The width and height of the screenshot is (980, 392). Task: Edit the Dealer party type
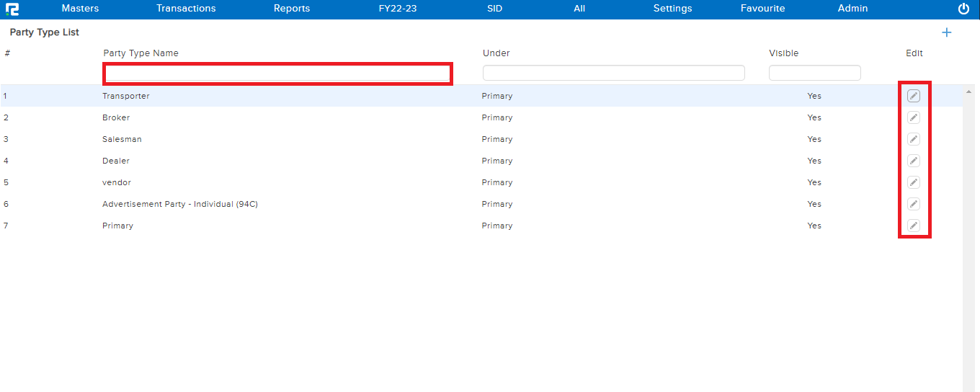(913, 161)
